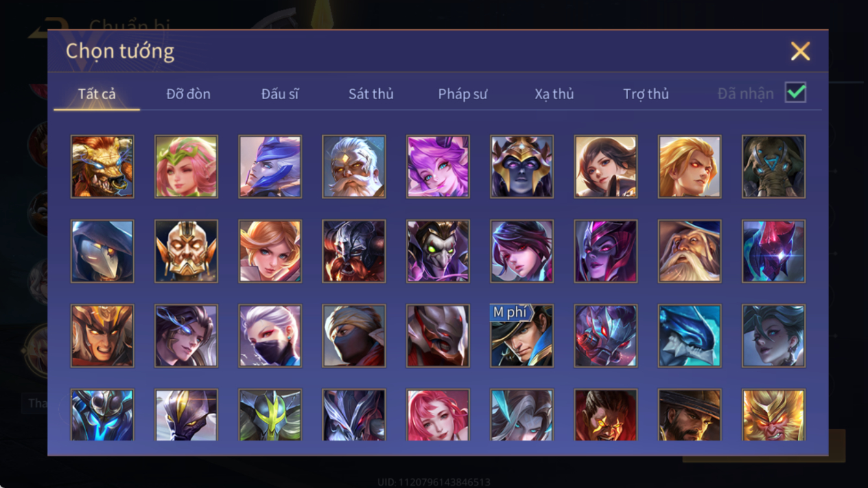This screenshot has height=488, width=868.
Task: Switch to the "Đỡ đòn" tab
Action: (x=188, y=94)
